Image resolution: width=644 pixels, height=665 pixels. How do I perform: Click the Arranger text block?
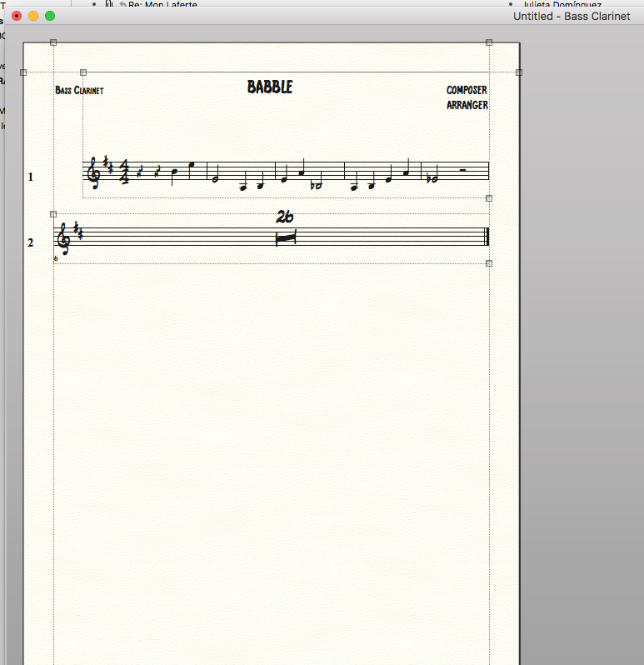467,105
